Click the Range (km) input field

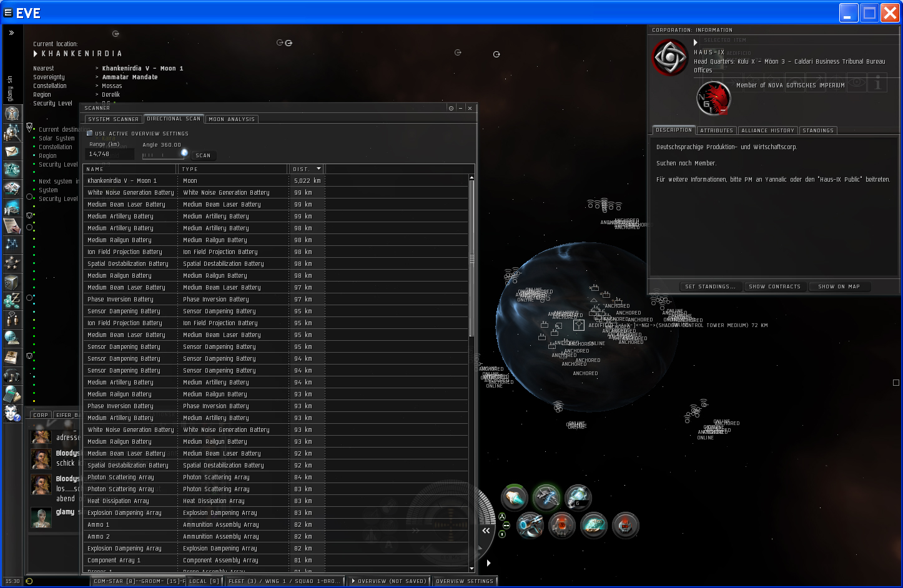[x=111, y=154]
